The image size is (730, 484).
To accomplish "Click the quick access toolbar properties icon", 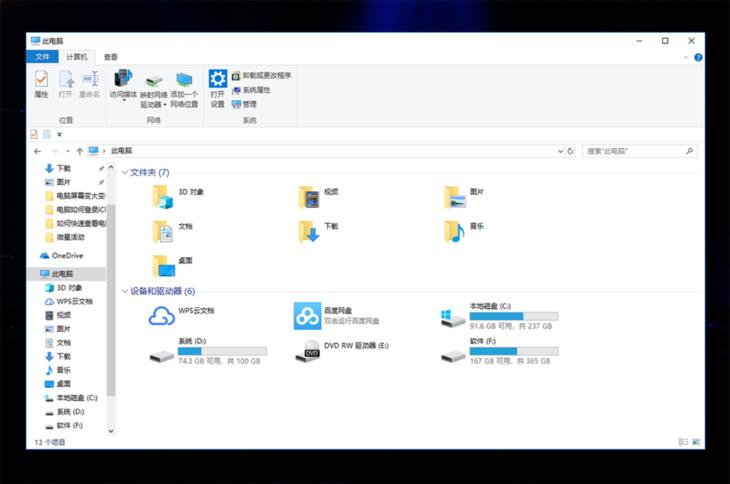I will coord(34,134).
